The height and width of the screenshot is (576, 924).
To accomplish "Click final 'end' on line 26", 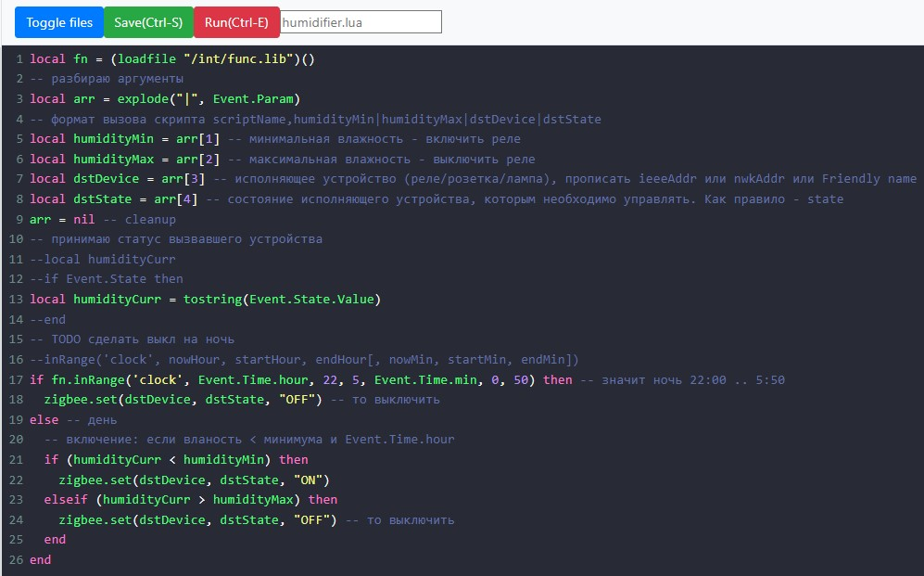I will point(40,560).
